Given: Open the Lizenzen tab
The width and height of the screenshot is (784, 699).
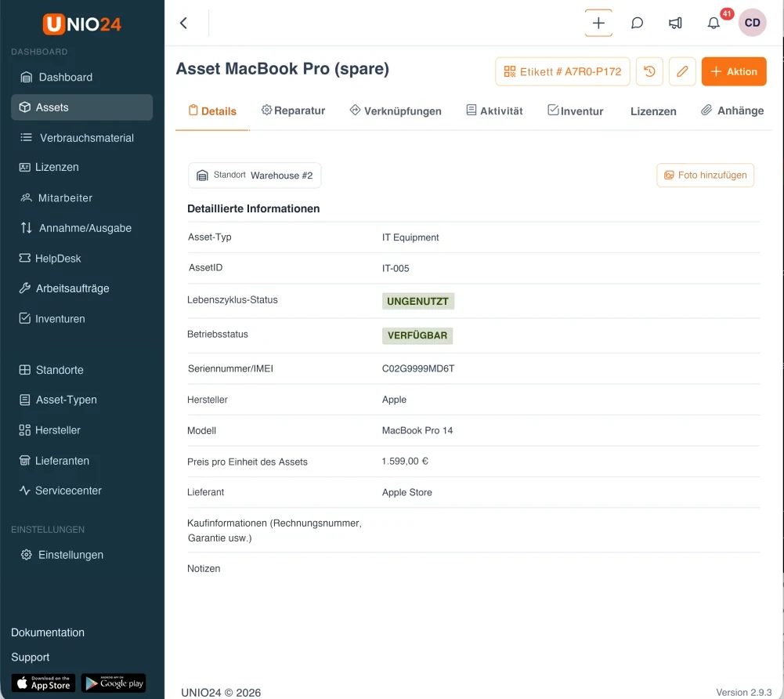Looking at the screenshot, I should pyautogui.click(x=653, y=111).
